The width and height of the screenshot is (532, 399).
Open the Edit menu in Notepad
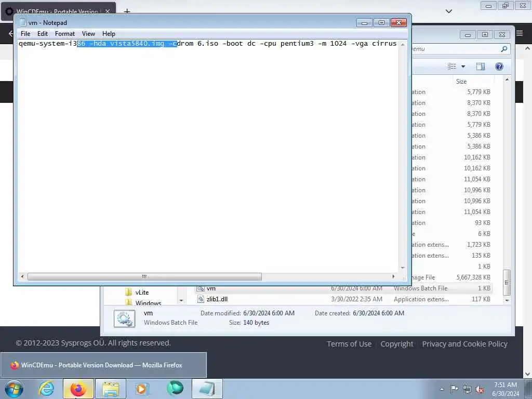tap(43, 34)
